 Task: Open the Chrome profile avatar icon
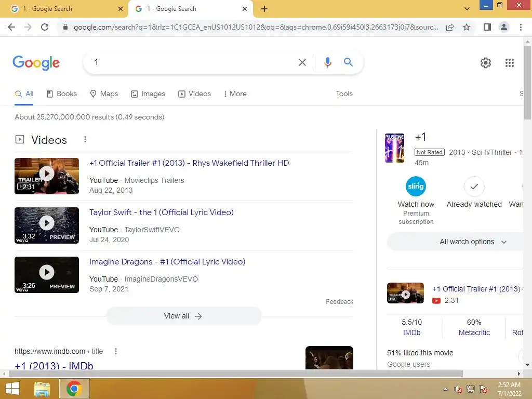504,27
